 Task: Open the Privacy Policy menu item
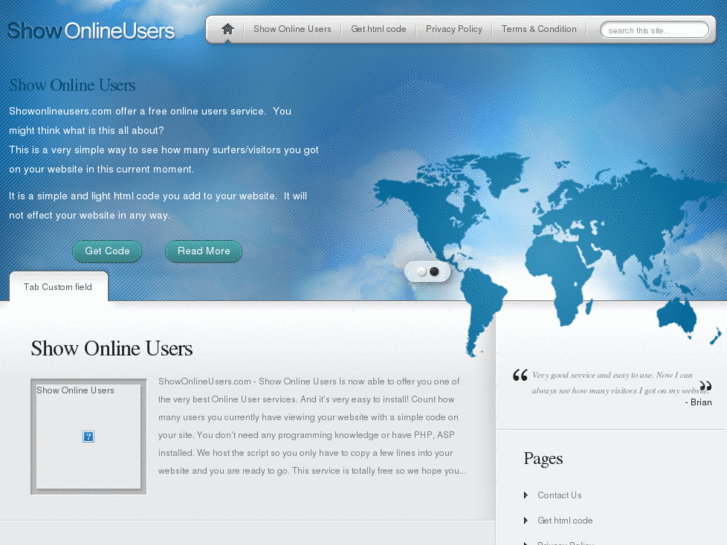pyautogui.click(x=454, y=29)
